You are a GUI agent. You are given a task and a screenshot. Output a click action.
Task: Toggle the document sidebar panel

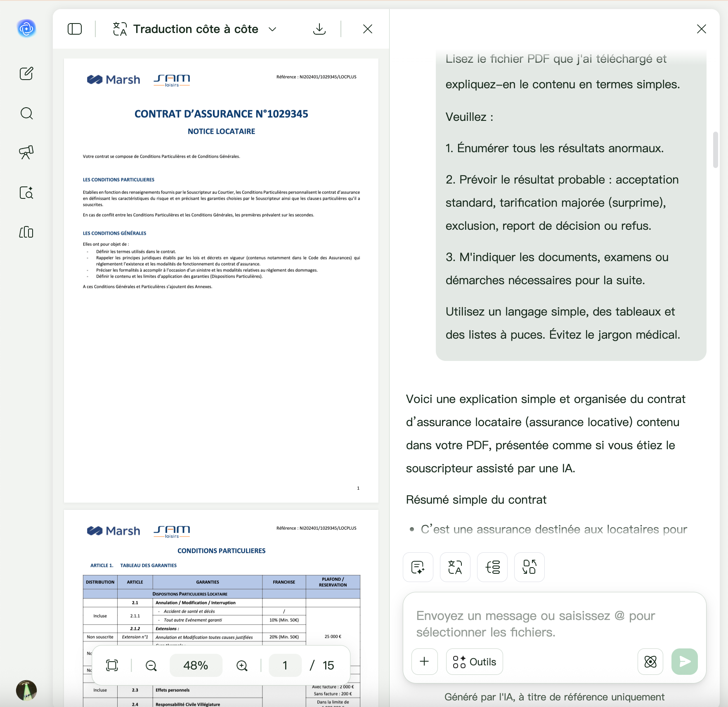tap(75, 29)
